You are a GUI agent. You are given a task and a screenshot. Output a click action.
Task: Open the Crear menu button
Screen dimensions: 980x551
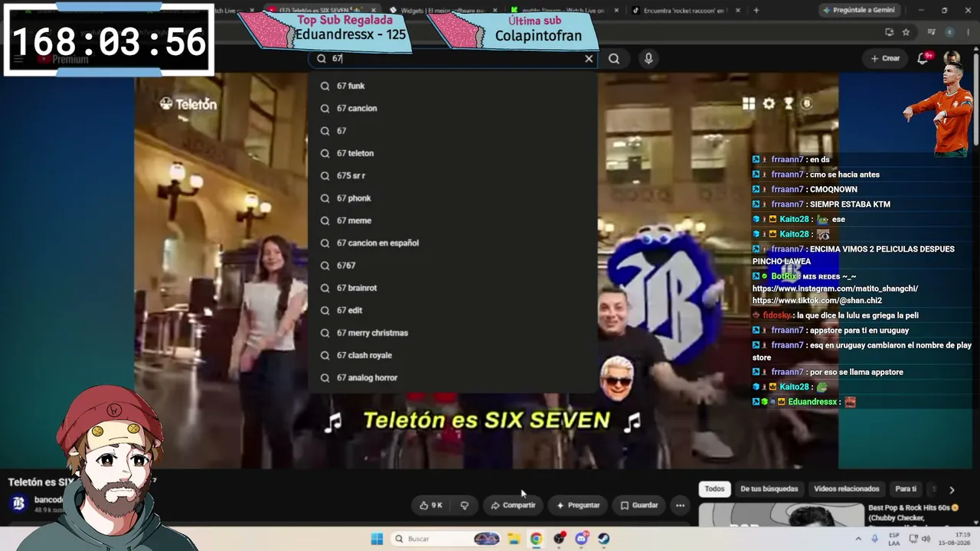tap(885, 58)
